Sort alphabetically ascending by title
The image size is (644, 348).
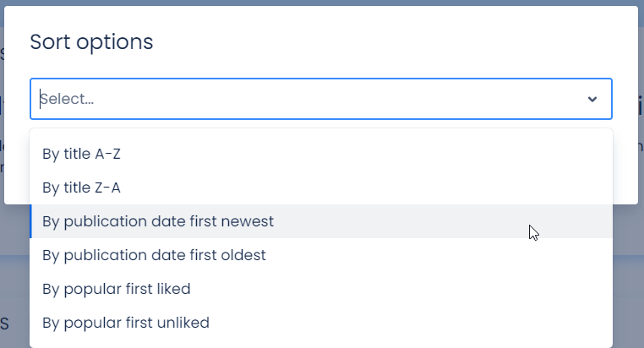[x=88, y=154]
